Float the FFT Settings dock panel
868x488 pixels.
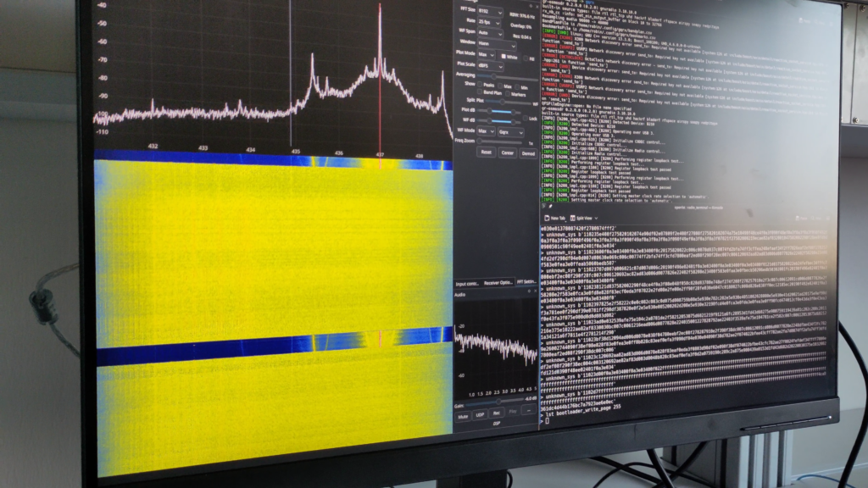531,6
